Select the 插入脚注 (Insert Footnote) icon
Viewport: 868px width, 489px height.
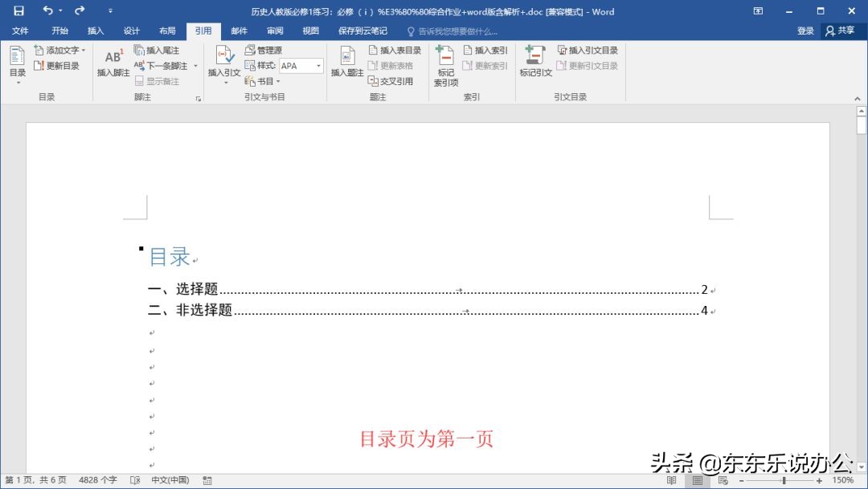click(112, 59)
